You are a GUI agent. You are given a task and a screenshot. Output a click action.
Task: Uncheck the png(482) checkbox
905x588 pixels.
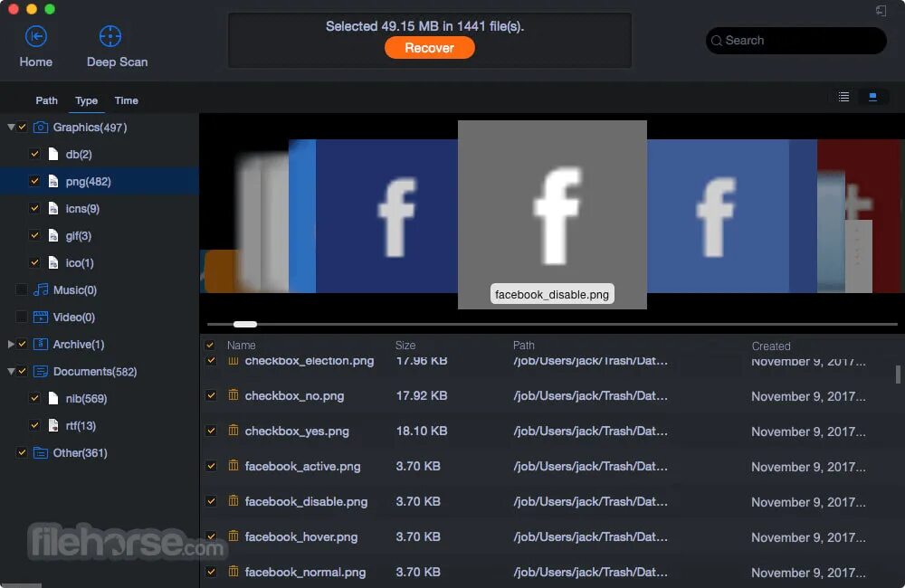coord(34,181)
